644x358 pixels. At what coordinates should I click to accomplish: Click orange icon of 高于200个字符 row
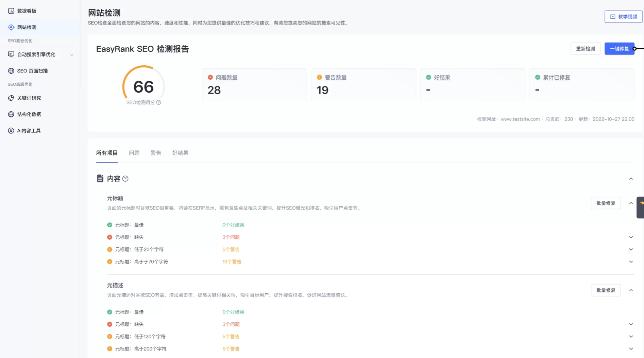[109, 349]
